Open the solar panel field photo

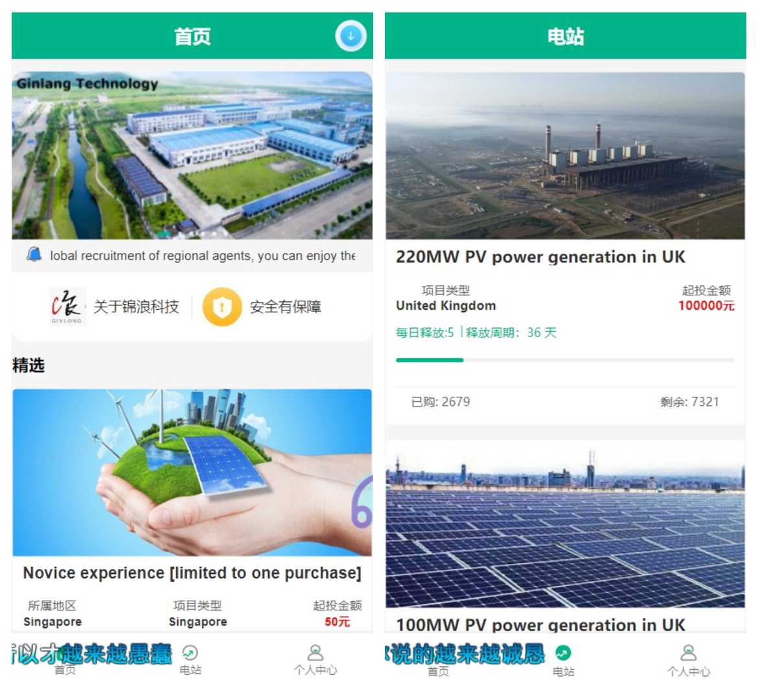[565, 524]
